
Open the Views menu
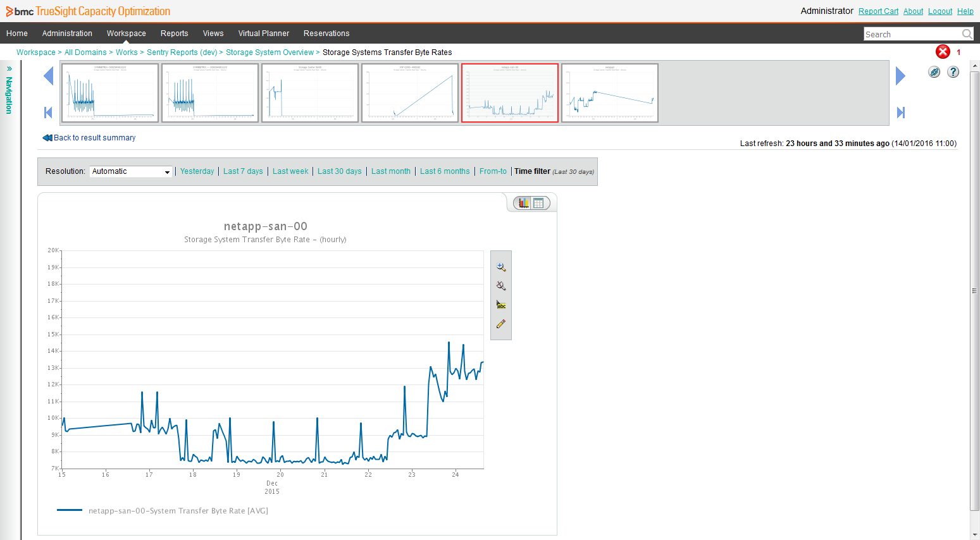[x=213, y=34]
